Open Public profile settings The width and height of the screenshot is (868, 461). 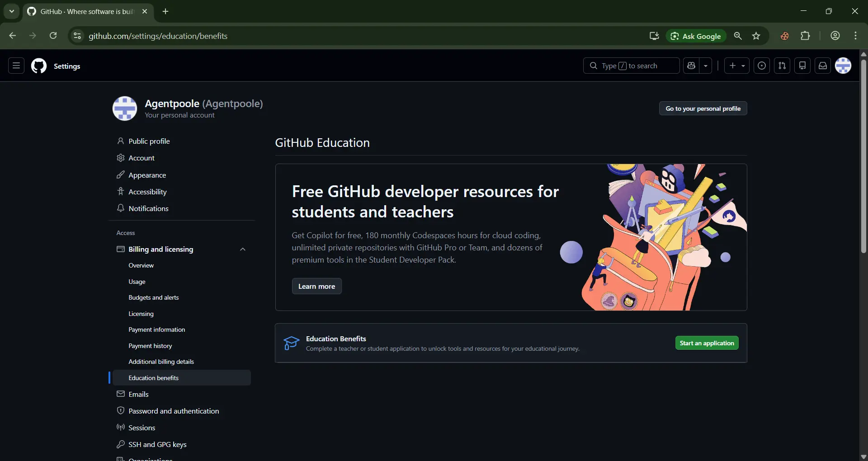coord(181,141)
